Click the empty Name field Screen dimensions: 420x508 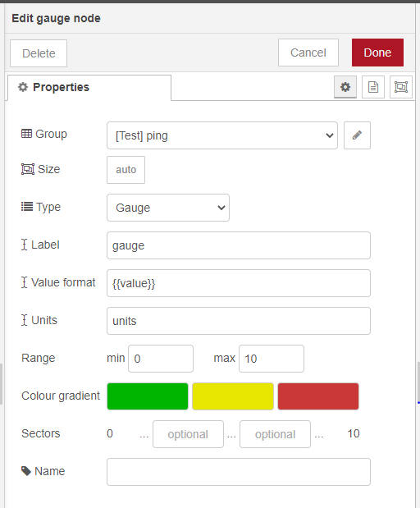tap(239, 472)
